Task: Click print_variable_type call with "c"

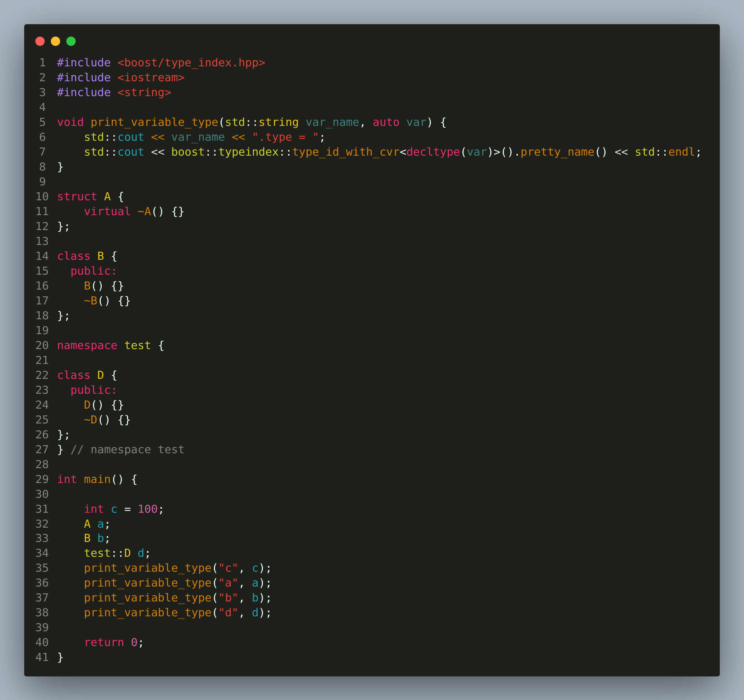Action: point(178,568)
